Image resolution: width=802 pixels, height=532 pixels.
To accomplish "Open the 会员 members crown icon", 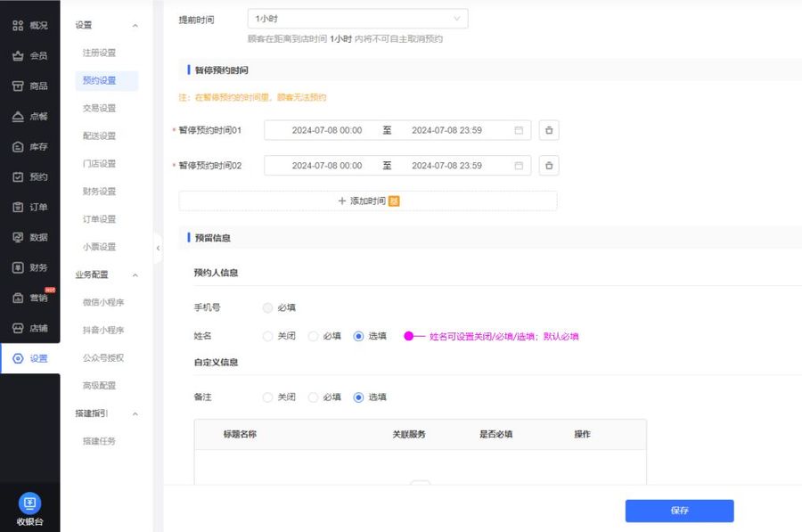I will 18,55.
